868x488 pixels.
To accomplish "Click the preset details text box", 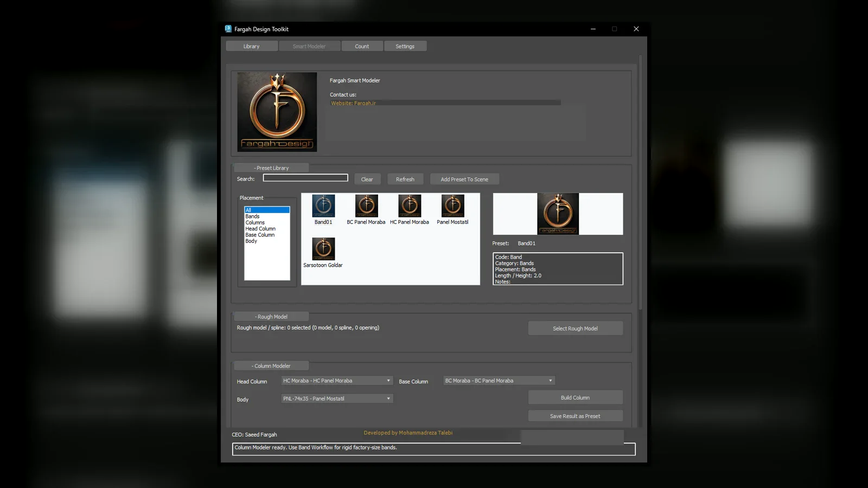I will pos(558,269).
